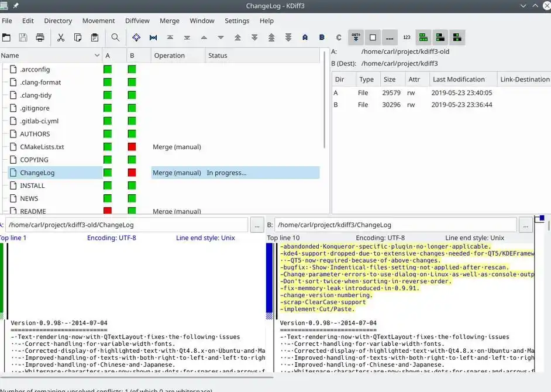This screenshot has height=392, width=551.
Task: Go to previous unsolved conflict triple up arrow
Action: [271, 37]
